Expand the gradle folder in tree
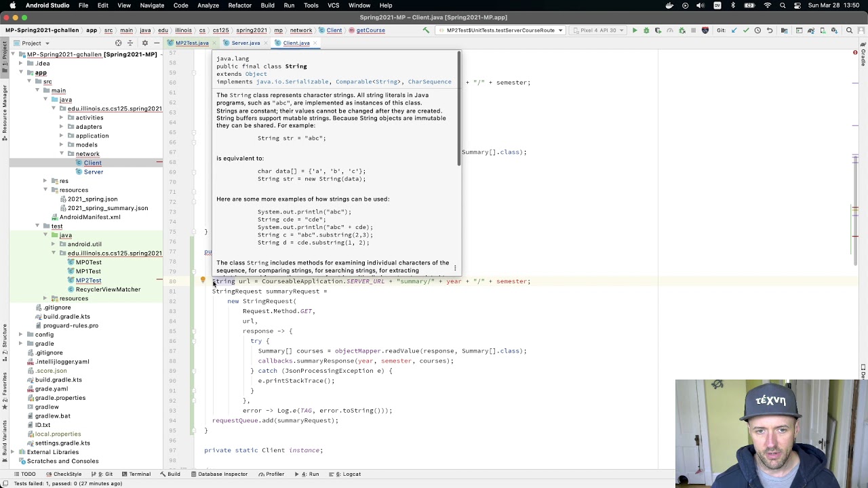The image size is (868, 488). point(21,344)
